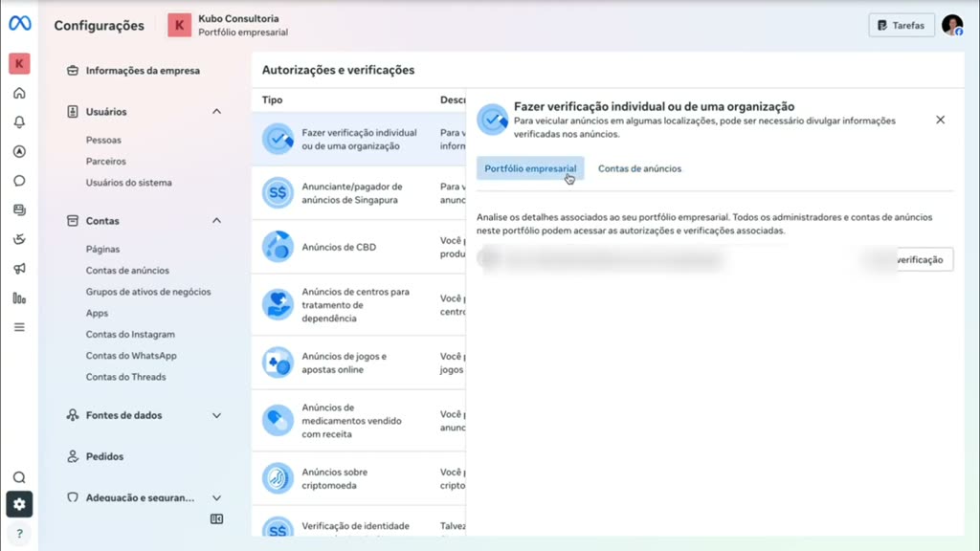The image size is (980, 551).
Task: Open the help question mark icon
Action: [19, 534]
